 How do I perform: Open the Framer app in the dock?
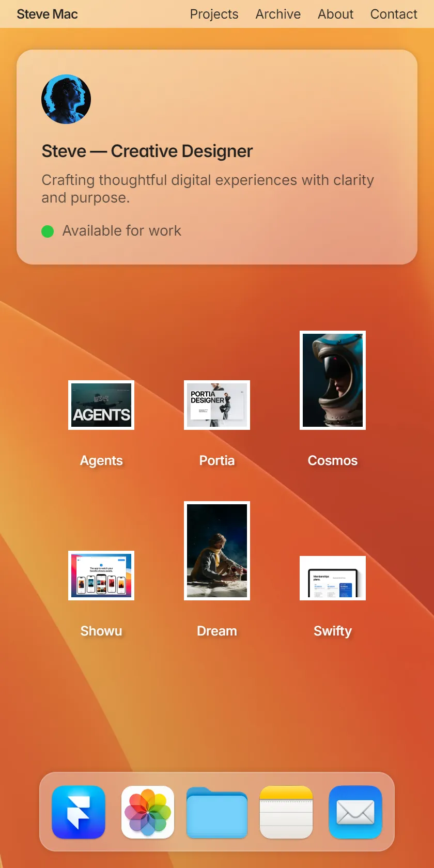(x=79, y=812)
